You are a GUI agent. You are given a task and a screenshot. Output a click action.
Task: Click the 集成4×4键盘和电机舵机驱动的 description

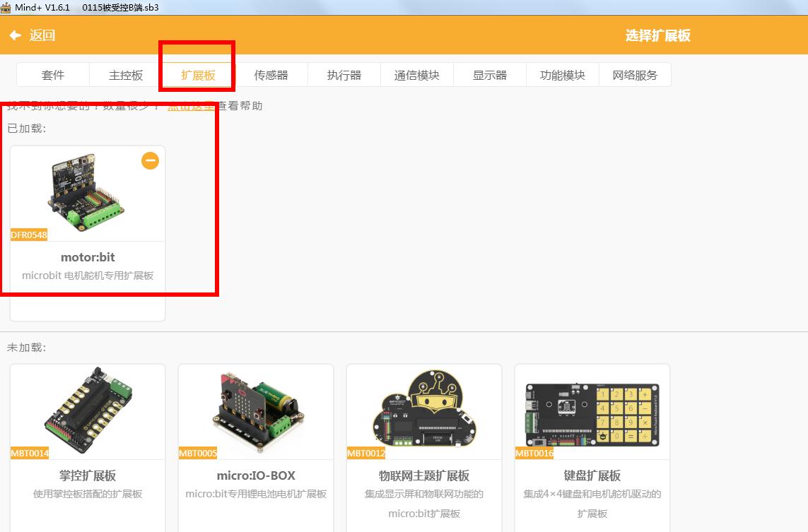592,494
